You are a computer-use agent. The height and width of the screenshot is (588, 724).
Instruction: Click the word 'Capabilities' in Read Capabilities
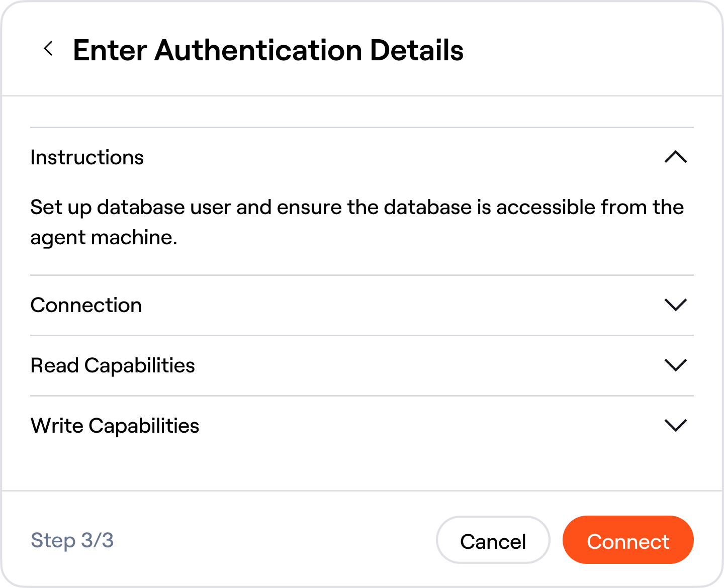click(x=139, y=365)
